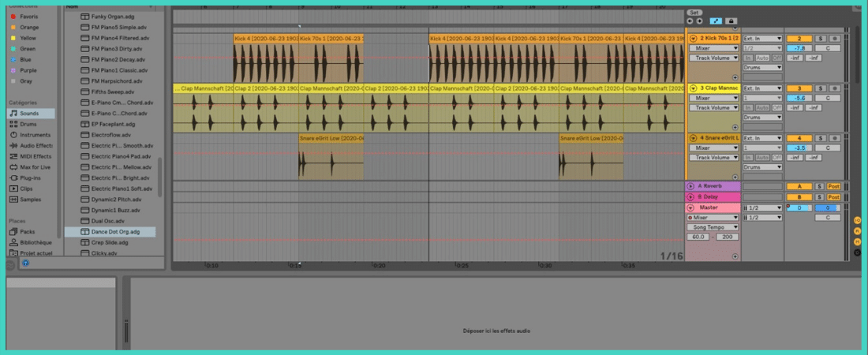Click the Snare track volume value -3.5

click(x=799, y=148)
